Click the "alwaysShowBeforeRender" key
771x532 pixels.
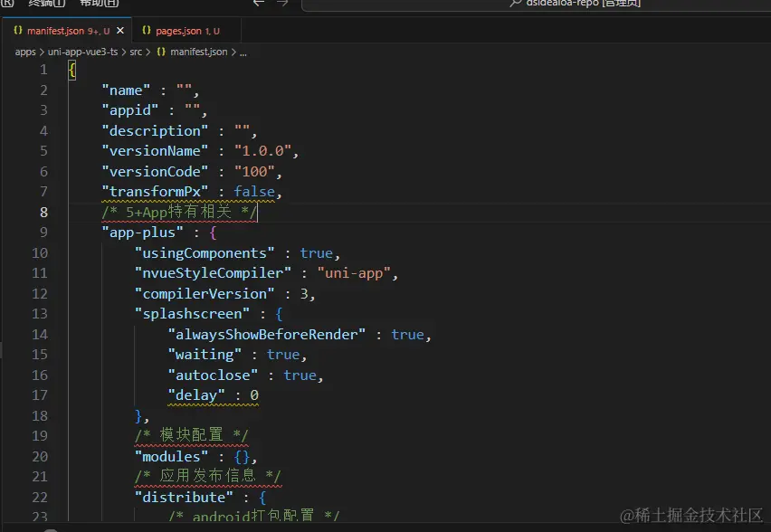[267, 335]
